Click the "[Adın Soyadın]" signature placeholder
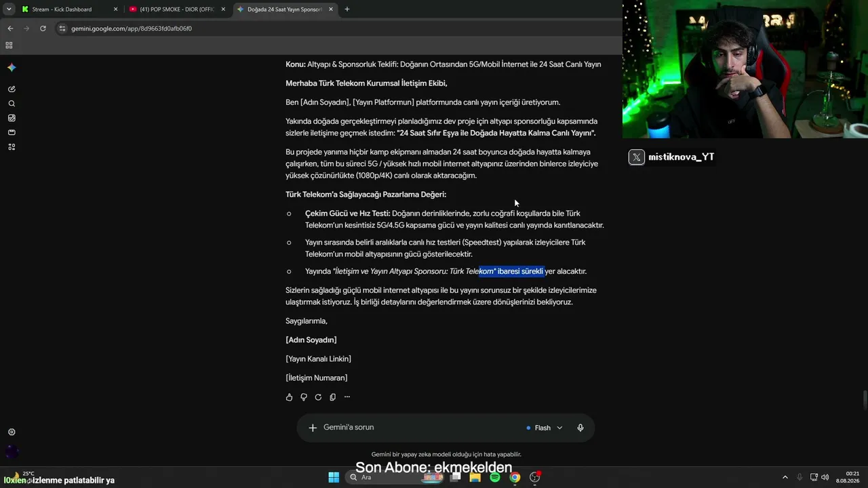The image size is (868, 488). point(311,340)
